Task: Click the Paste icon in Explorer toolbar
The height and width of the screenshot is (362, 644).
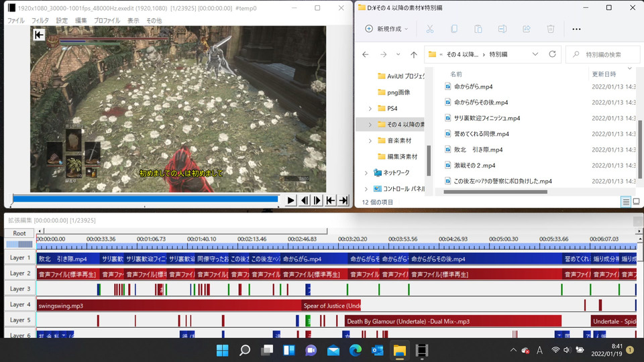Action: coord(478,29)
